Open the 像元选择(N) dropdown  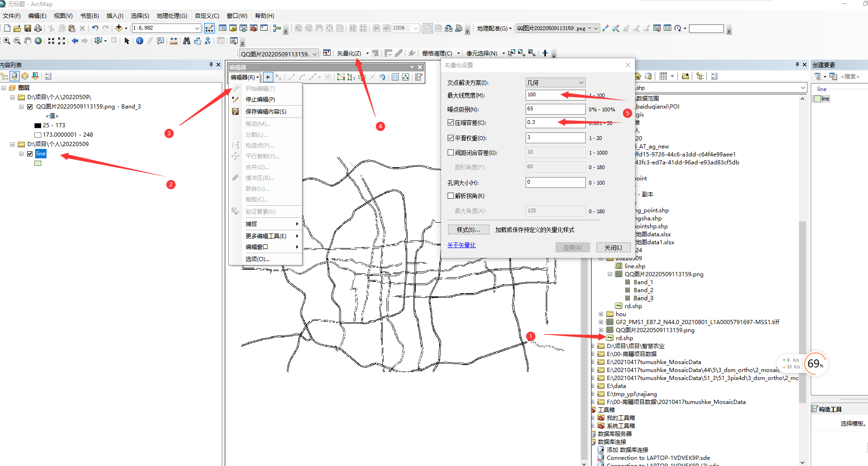[485, 54]
